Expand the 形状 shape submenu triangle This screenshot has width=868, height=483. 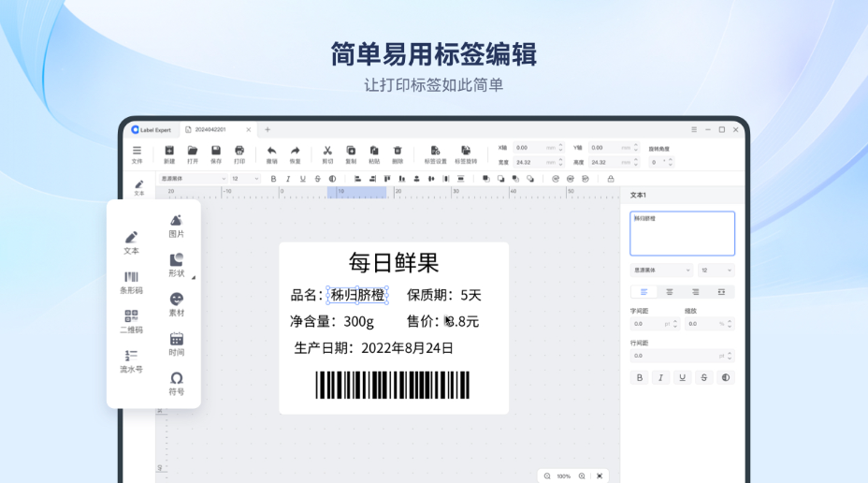(x=194, y=277)
